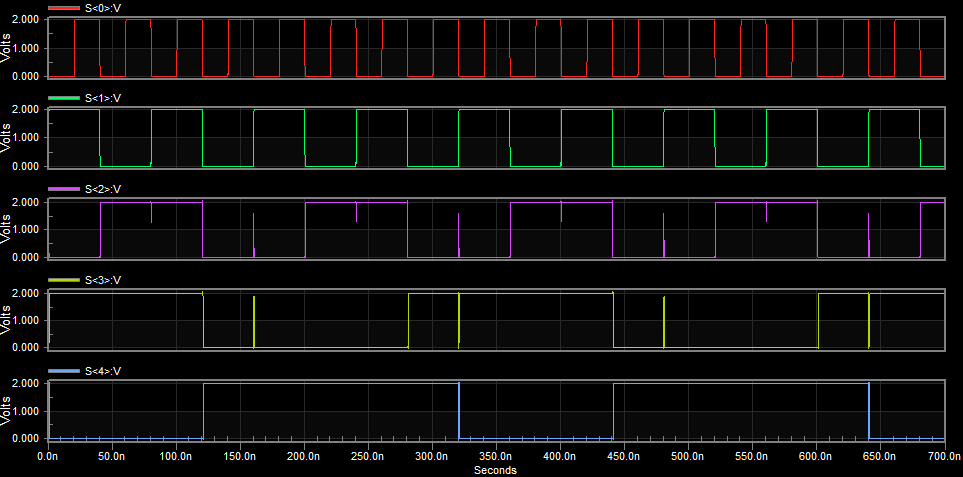
Task: Click the S<4> blue falling edge at 320n
Action: coord(459,411)
